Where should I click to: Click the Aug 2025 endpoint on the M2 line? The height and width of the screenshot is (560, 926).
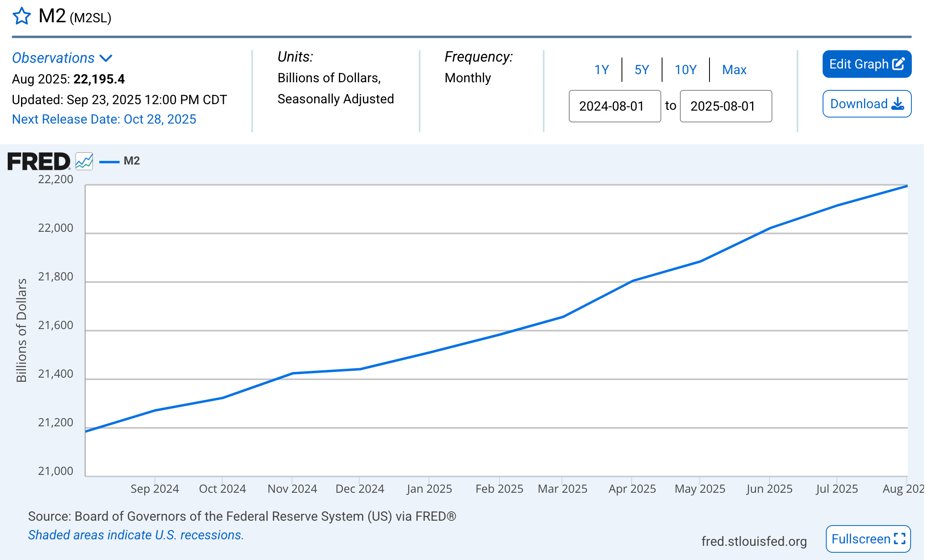tap(907, 186)
